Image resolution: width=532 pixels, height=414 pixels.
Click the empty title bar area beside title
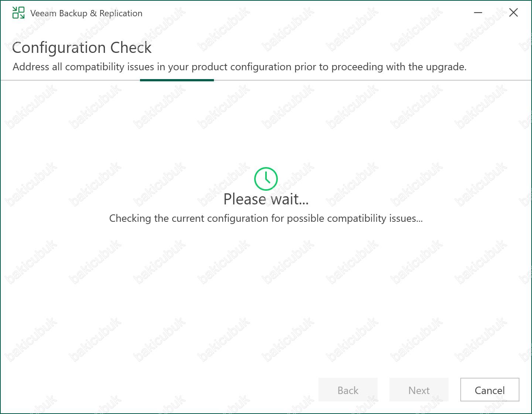pos(303,13)
